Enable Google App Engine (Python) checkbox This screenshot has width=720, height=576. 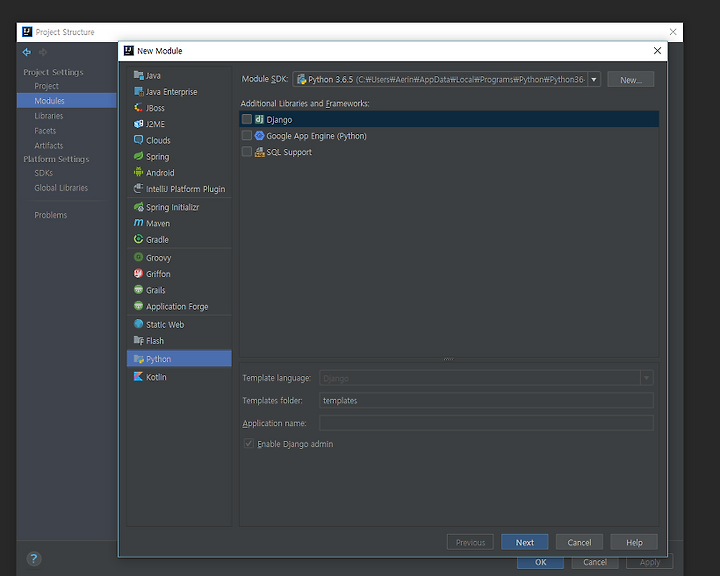click(247, 136)
